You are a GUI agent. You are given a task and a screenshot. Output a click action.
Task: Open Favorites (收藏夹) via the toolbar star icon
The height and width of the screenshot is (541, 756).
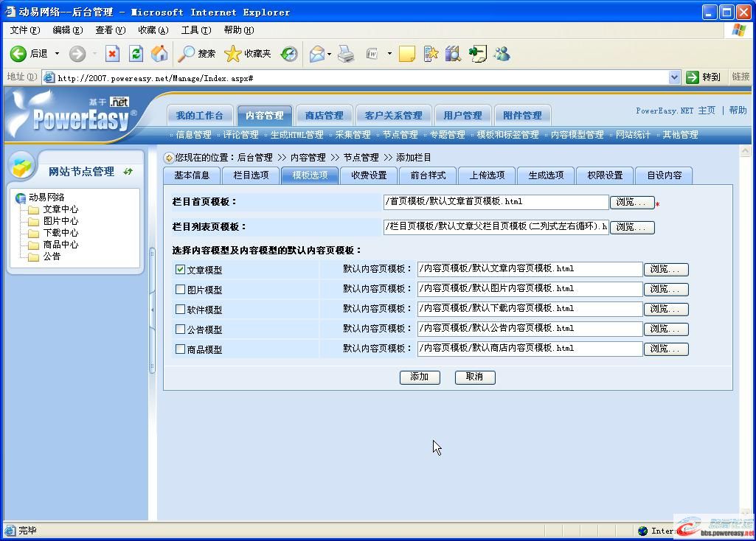[x=234, y=53]
